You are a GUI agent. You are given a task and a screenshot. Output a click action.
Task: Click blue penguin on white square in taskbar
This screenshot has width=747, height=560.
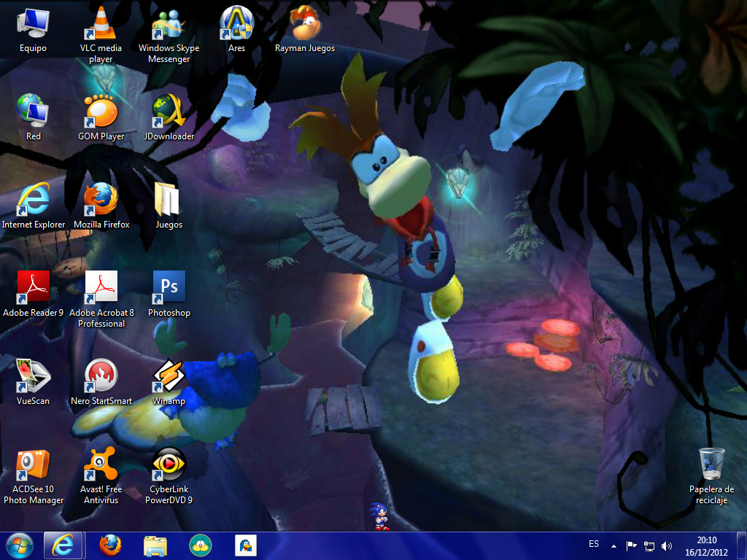click(246, 545)
